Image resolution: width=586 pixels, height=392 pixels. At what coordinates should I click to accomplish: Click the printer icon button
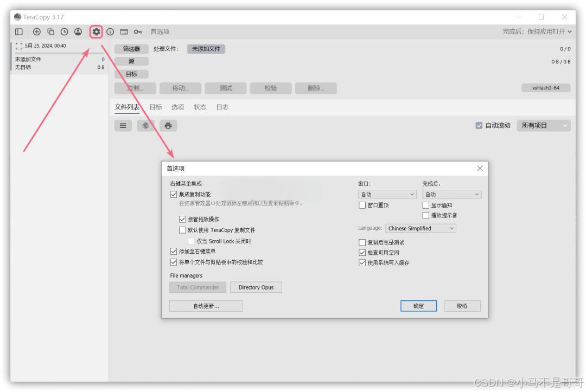pos(168,126)
